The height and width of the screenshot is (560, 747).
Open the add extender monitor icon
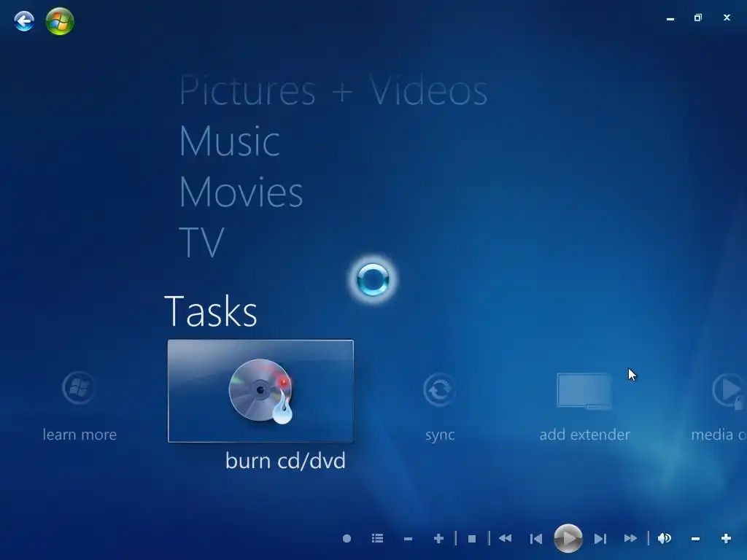(584, 391)
